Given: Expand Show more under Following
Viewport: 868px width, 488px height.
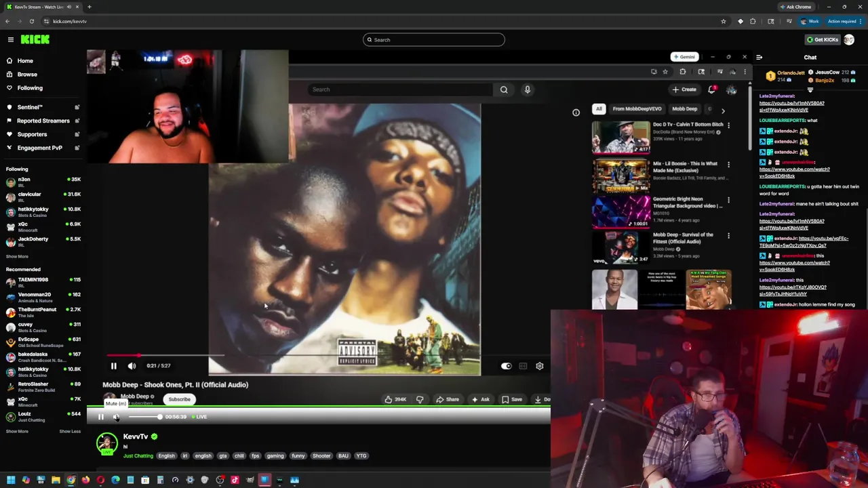Looking at the screenshot, I should tap(17, 256).
